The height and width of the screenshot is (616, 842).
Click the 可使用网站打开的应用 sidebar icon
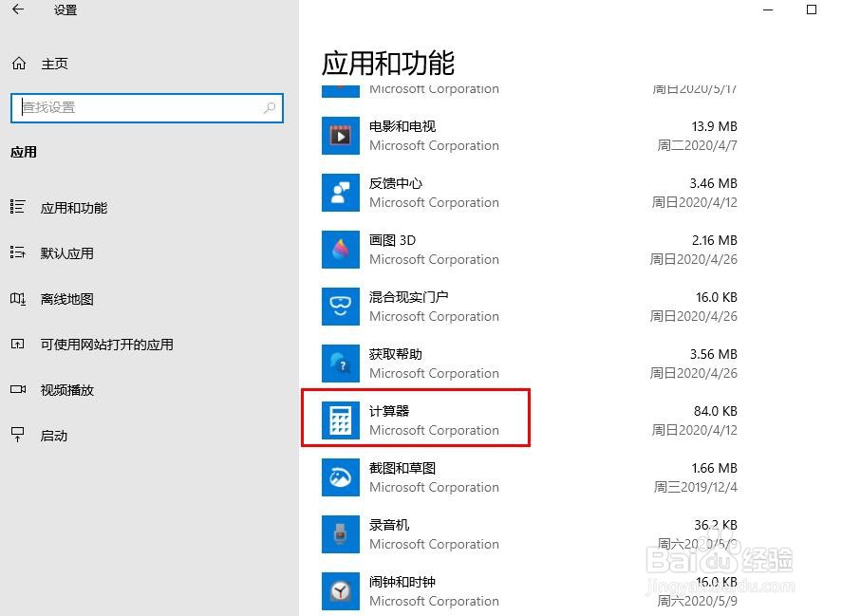coord(17,344)
